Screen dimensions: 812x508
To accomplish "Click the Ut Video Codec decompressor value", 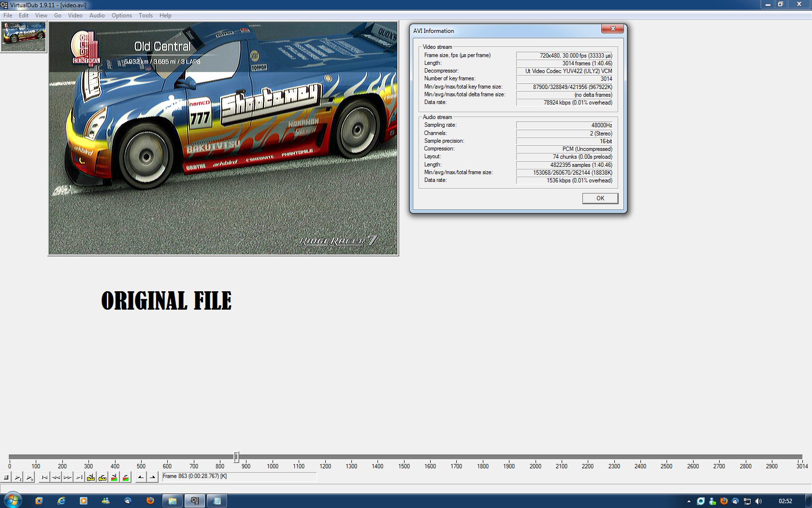I will tap(565, 71).
